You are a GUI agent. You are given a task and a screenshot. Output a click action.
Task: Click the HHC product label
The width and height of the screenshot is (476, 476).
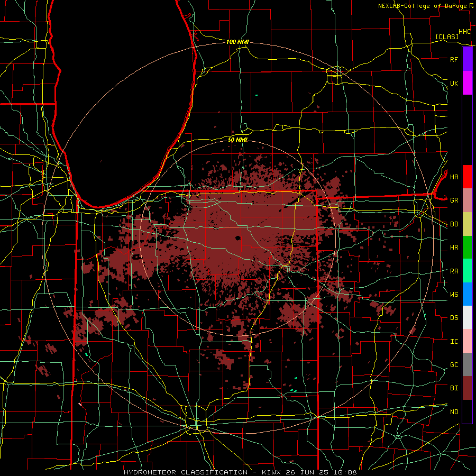tap(464, 32)
